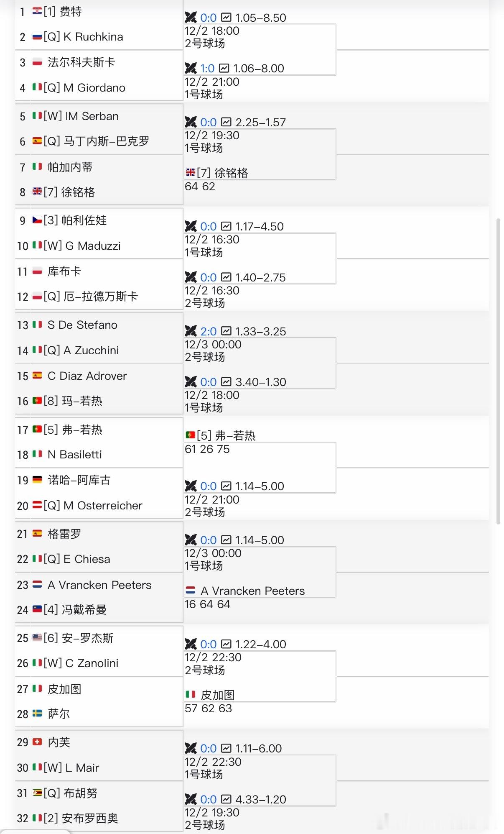Screen dimensions: 504x834
Task: Open chart icon next to 1.22–4.00
Action: (226, 644)
